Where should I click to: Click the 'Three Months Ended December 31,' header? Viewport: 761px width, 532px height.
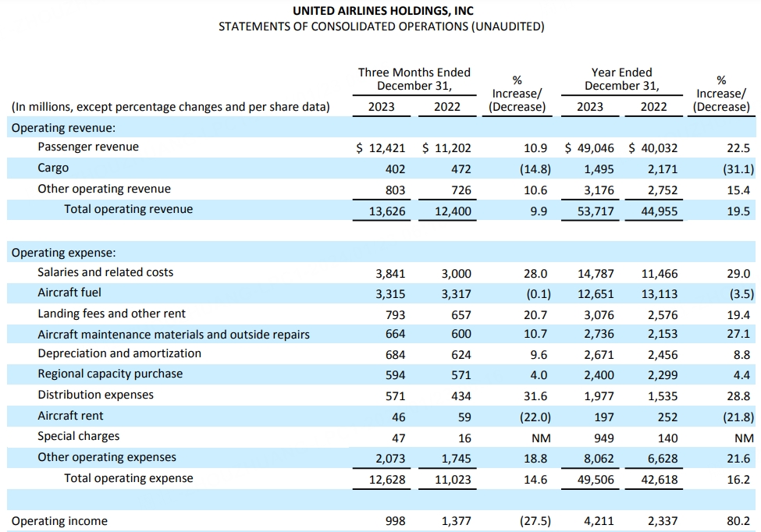point(414,79)
